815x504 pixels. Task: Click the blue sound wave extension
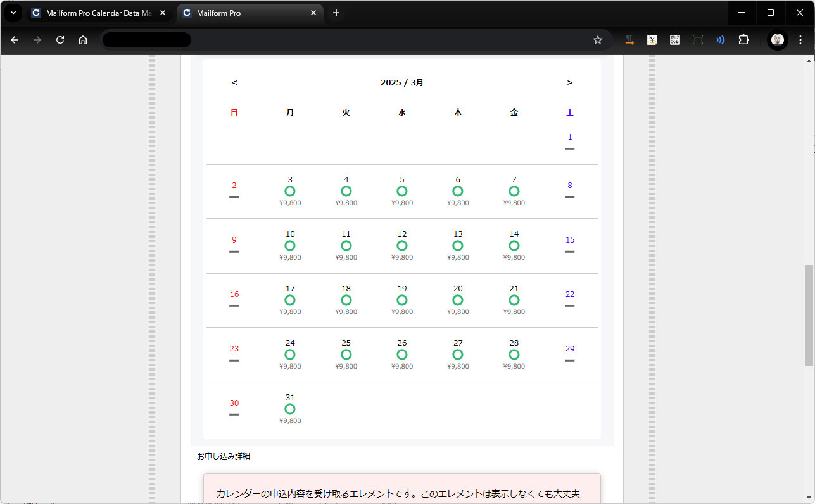(x=720, y=40)
